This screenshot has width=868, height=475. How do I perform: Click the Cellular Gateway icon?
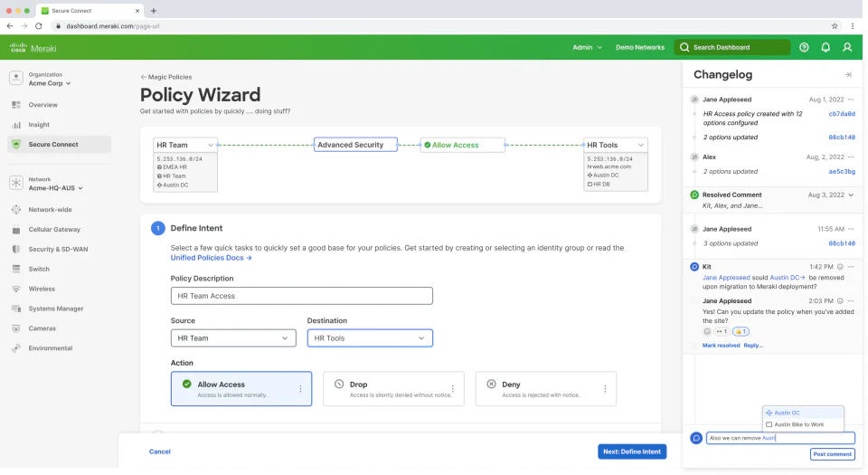coord(16,230)
